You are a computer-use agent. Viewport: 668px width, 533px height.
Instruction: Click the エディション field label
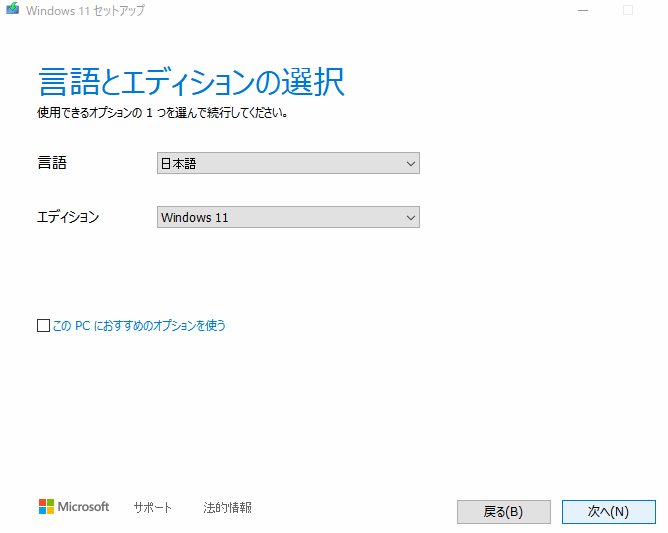pyautogui.click(x=68, y=217)
